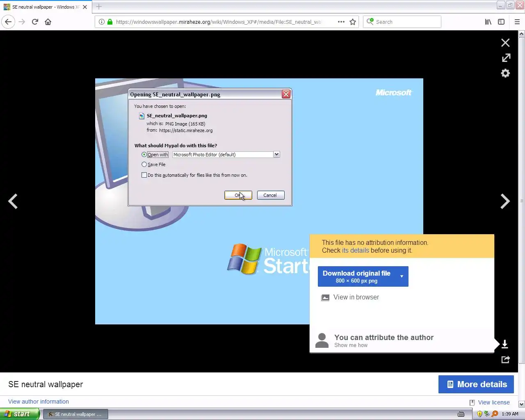The width and height of the screenshot is (525, 420).
Task: Open page actions three-dot menu
Action: point(341,22)
